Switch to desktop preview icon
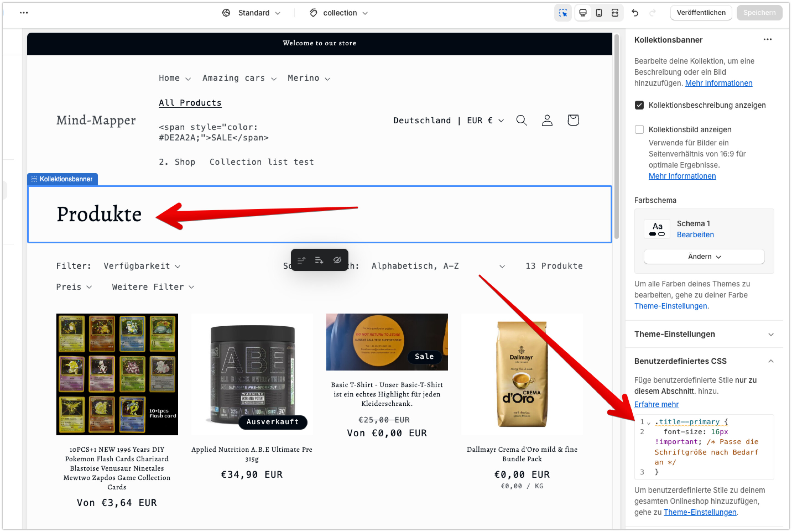The width and height of the screenshot is (792, 532). click(583, 13)
